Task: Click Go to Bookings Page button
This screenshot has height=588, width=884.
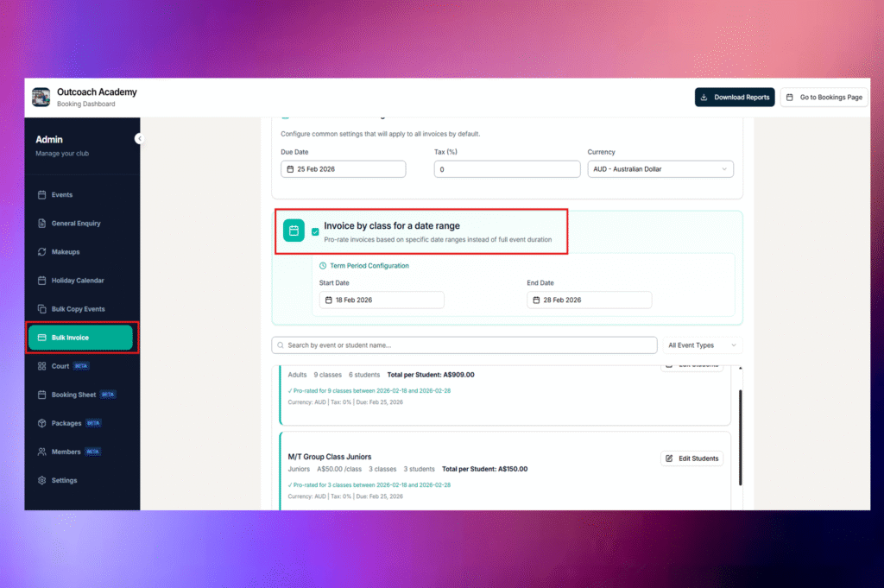Action: tap(824, 98)
